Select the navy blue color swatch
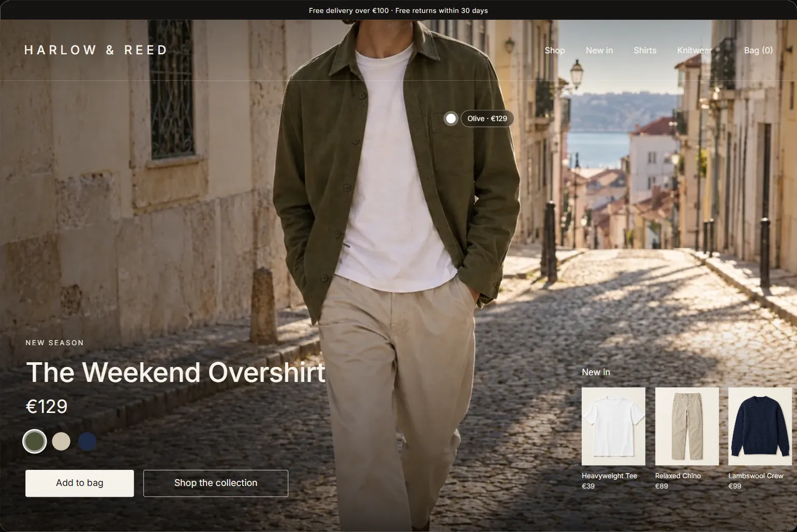This screenshot has width=797, height=532. tap(87, 441)
